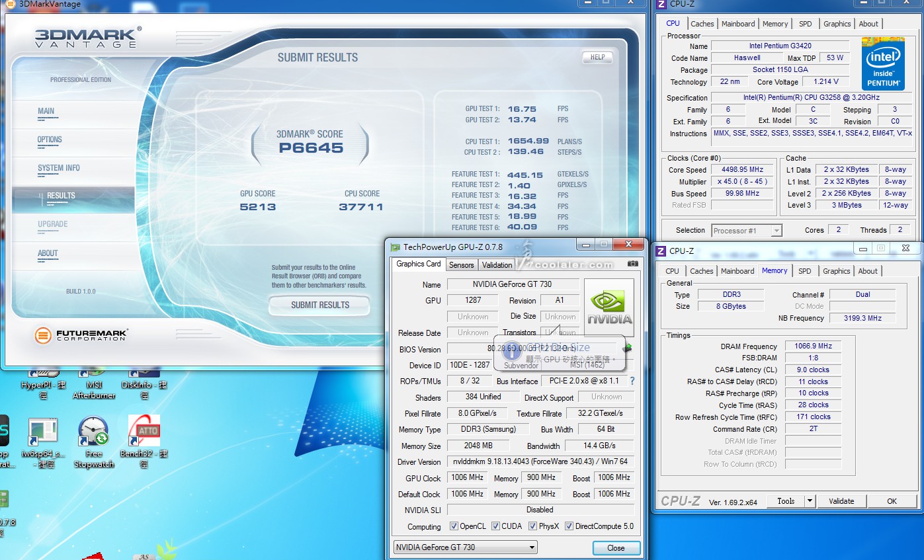Select Graphics Card tab in GPU-Z
The width and height of the screenshot is (924, 560).
click(x=418, y=264)
